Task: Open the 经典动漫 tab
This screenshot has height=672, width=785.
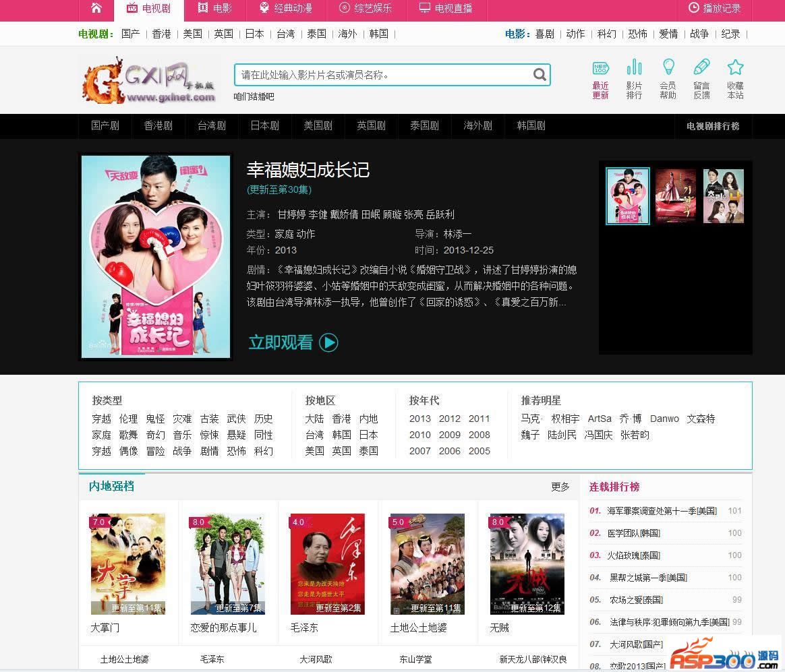Action: 285,9
